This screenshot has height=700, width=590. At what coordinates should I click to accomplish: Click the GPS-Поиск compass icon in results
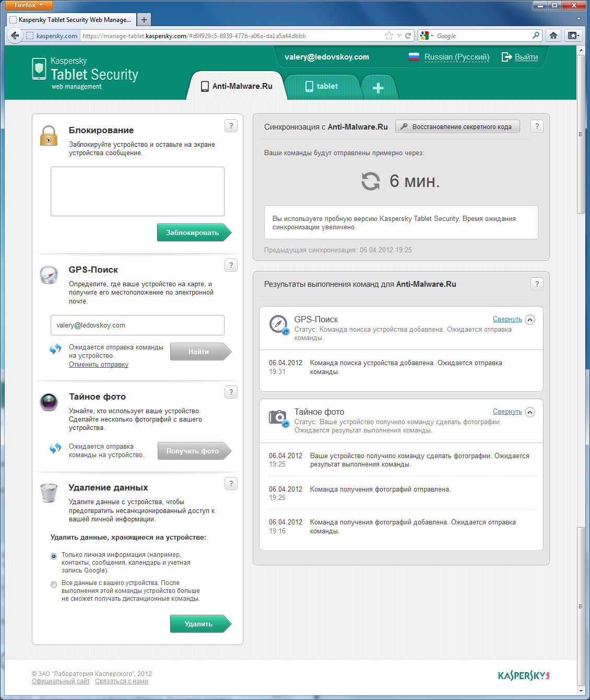pos(278,324)
